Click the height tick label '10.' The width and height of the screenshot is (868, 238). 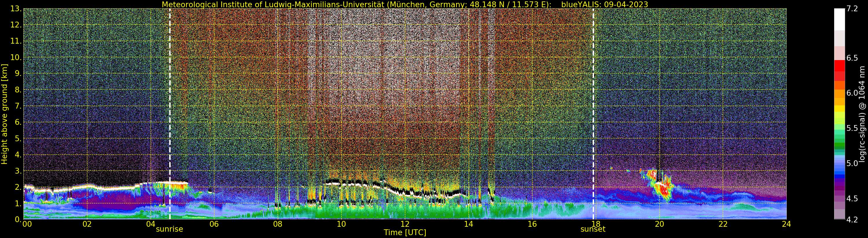pos(16,57)
